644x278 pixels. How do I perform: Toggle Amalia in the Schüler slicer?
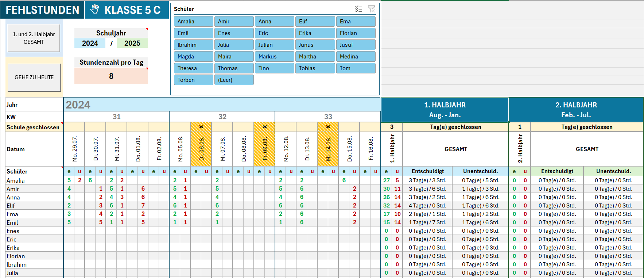(x=193, y=22)
